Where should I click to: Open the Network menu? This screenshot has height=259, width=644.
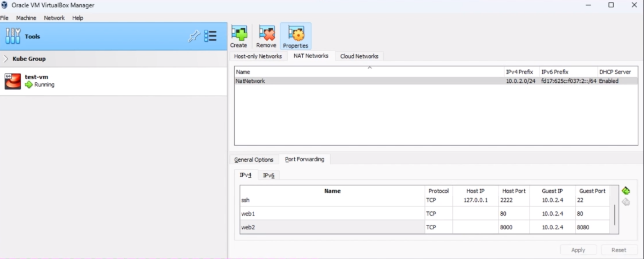coord(54,18)
